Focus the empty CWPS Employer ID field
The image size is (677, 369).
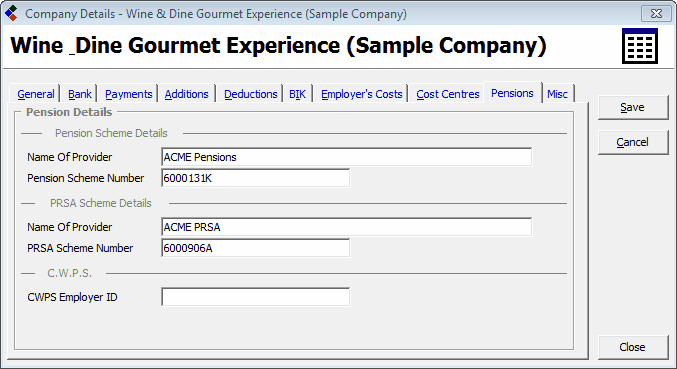256,297
